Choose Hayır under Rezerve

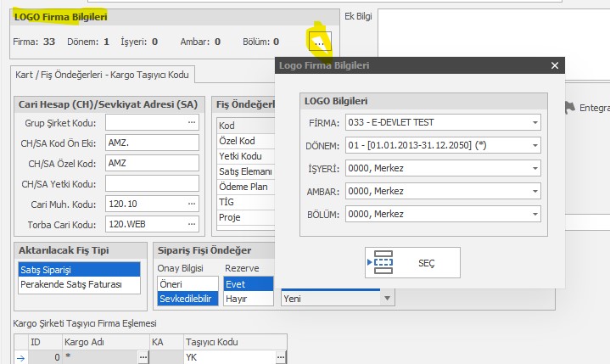[249, 299]
